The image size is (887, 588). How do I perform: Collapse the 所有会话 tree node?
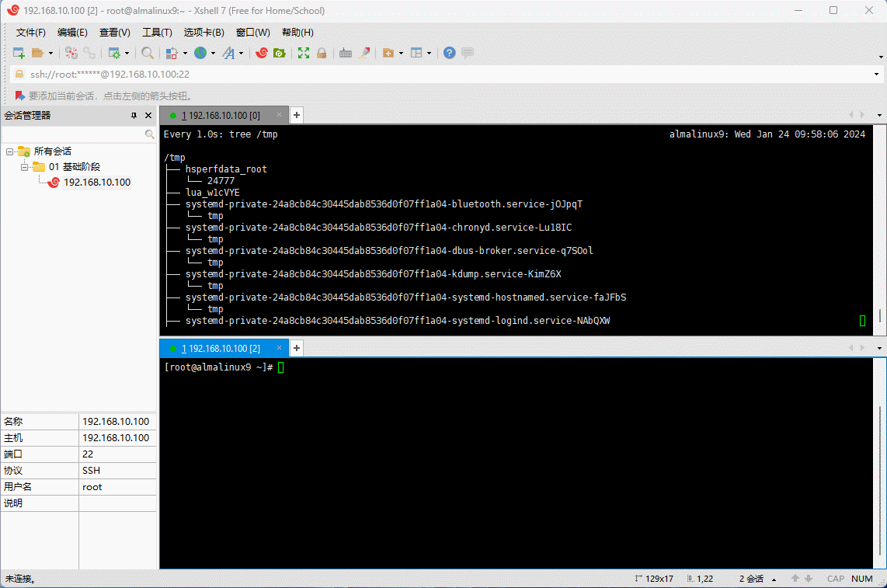(x=10, y=151)
